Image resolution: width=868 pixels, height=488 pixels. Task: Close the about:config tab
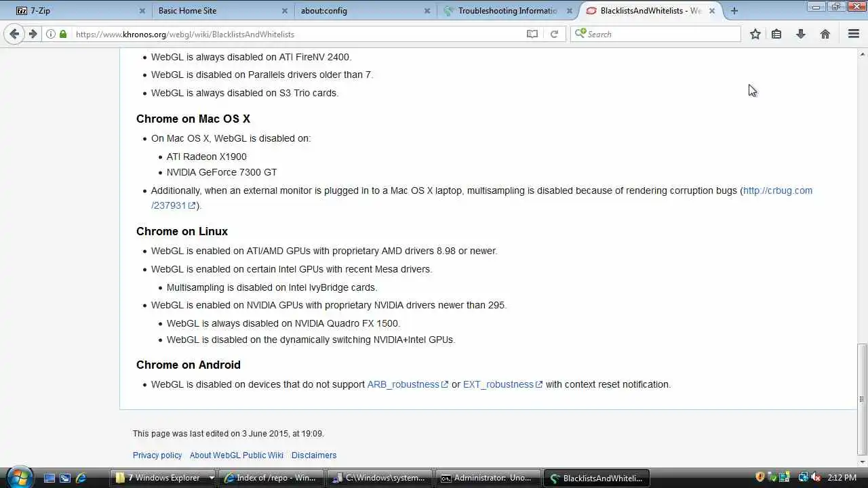427,11
